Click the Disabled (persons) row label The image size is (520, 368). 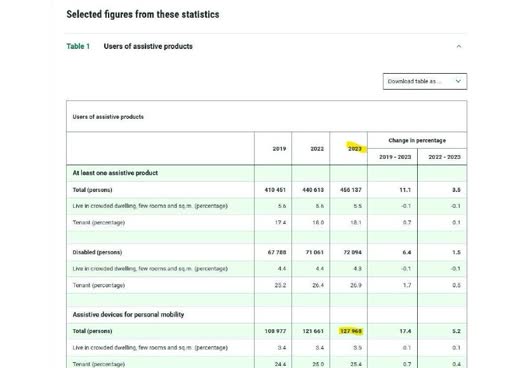[x=97, y=252]
